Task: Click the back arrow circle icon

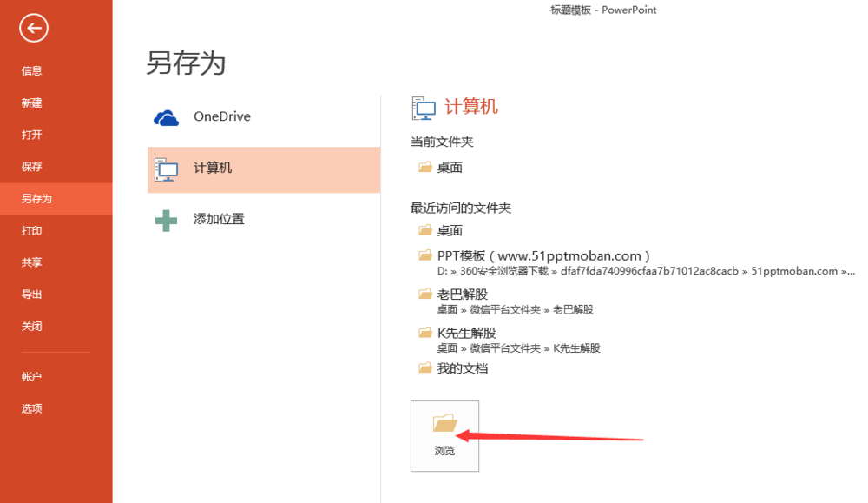Action: (34, 29)
